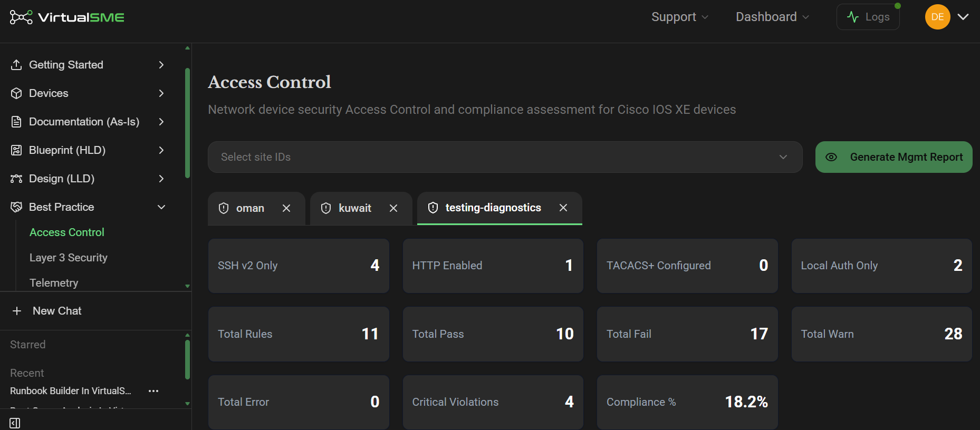Expand the Devices menu chevron
The image size is (980, 430).
pyautogui.click(x=161, y=93)
